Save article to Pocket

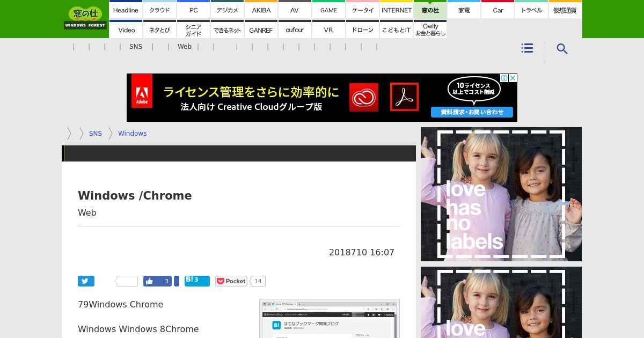231,281
